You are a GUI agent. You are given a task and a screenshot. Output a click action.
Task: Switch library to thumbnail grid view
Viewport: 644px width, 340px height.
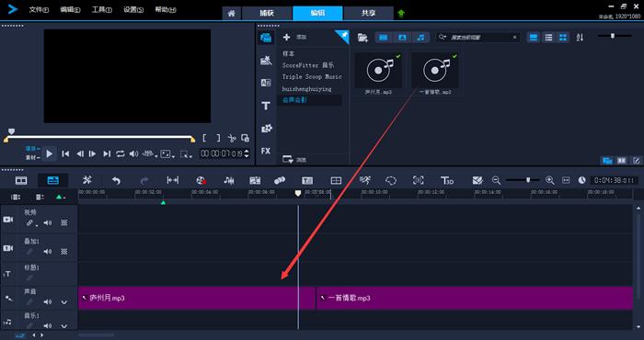pyautogui.click(x=563, y=38)
